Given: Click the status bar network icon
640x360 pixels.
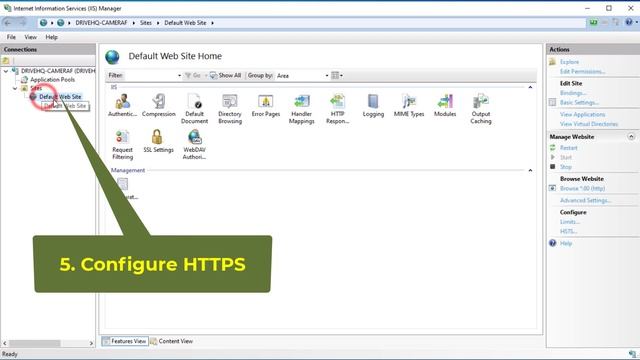Looking at the screenshot, I should point(633,354).
